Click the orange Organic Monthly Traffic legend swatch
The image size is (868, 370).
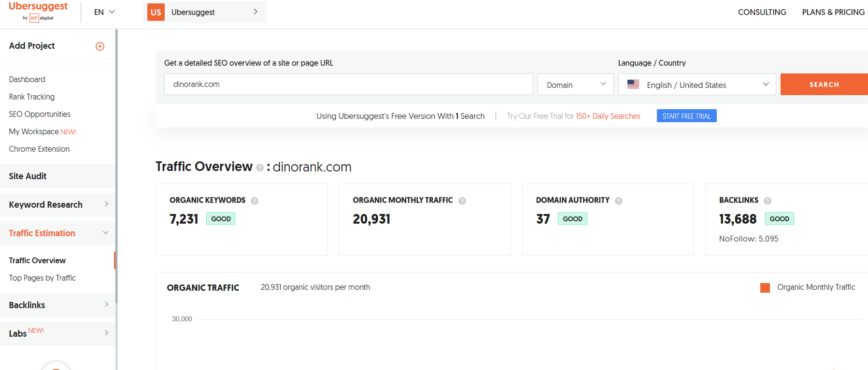point(765,288)
